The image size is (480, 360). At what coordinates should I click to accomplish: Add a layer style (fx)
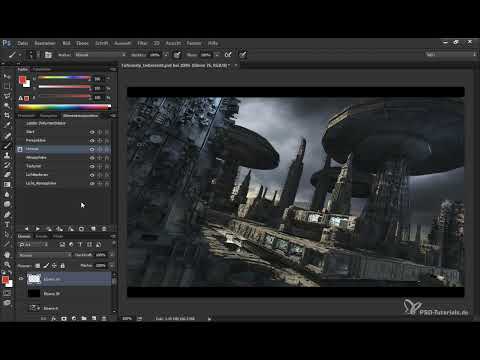[53, 319]
